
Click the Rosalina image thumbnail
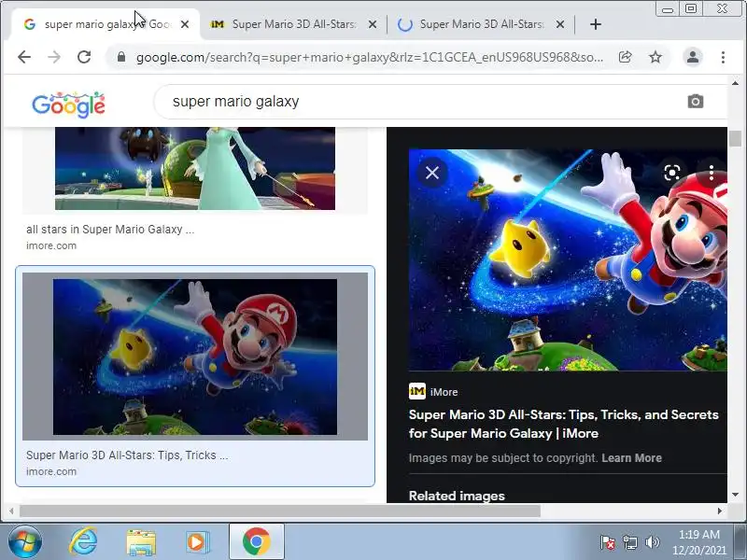195,168
